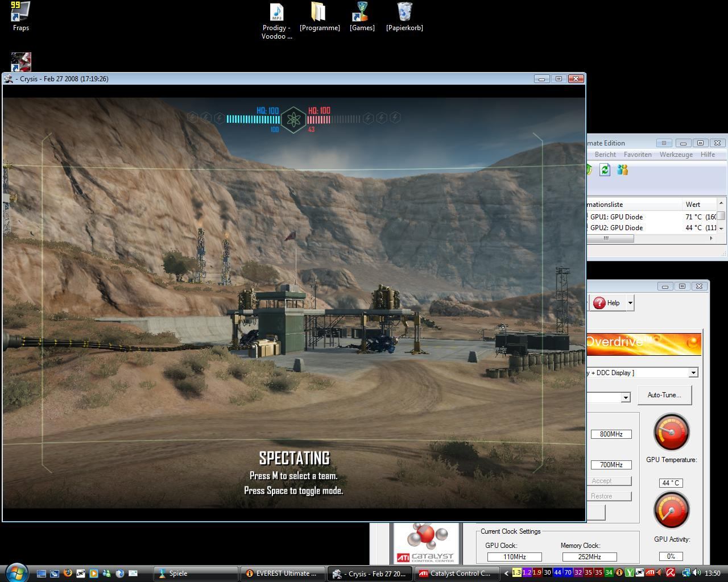728x582 pixels.
Task: Launch the mail client from Quick Launch
Action: [x=133, y=573]
